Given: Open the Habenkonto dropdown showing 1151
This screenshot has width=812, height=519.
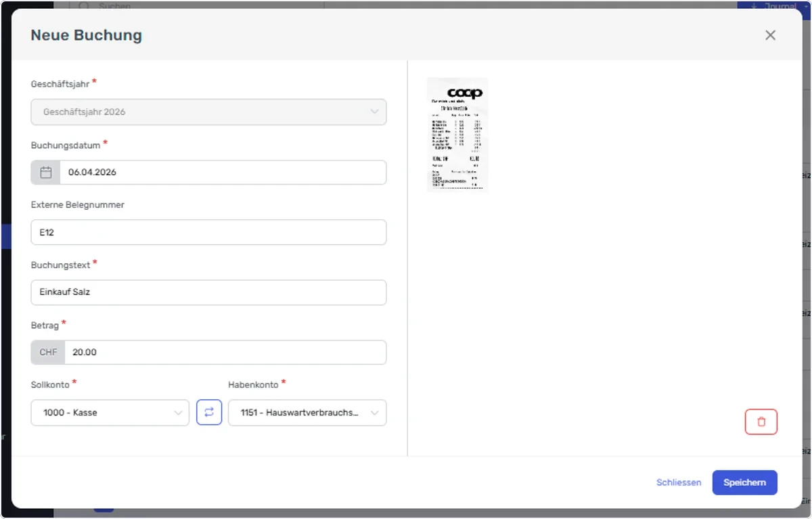Looking at the screenshot, I should click(x=307, y=413).
